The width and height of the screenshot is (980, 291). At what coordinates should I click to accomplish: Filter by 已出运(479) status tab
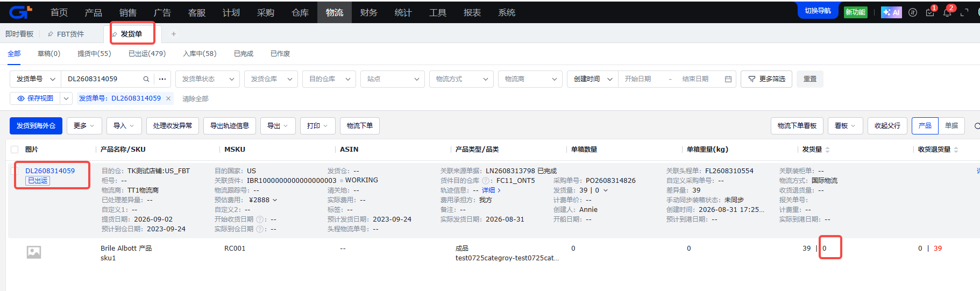click(147, 54)
